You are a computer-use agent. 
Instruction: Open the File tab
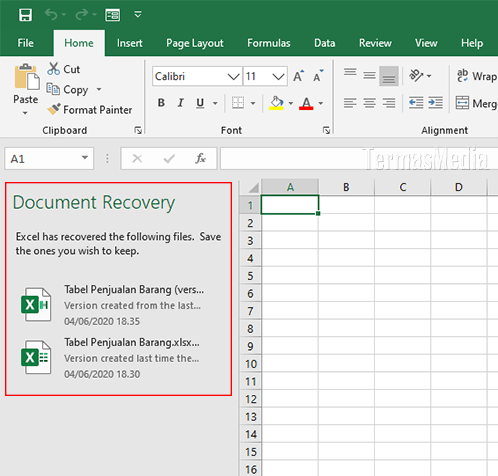click(x=25, y=43)
